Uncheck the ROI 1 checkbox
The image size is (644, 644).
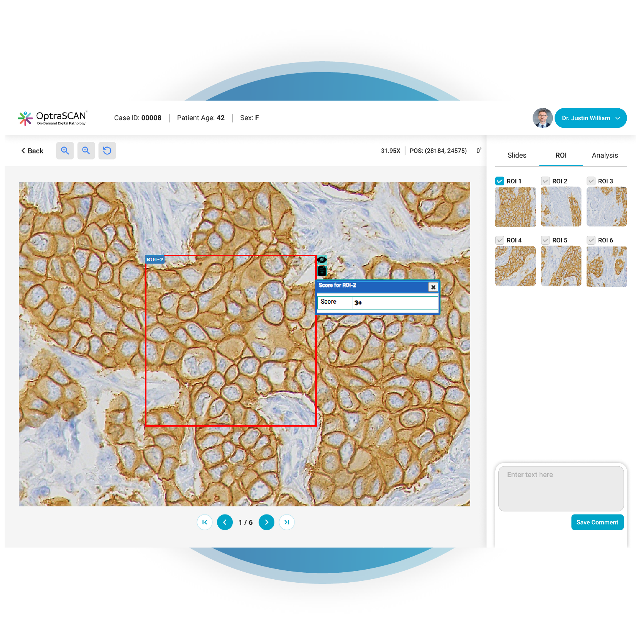click(x=499, y=181)
